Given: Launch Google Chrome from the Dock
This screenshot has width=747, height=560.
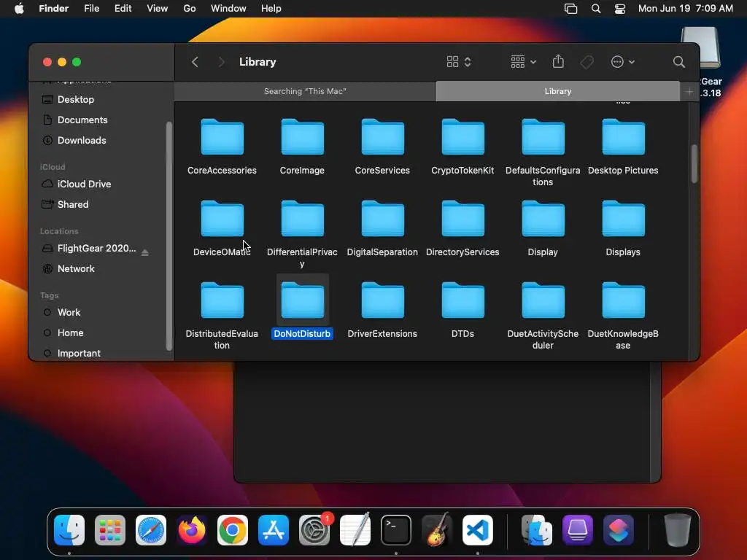Looking at the screenshot, I should [233, 530].
